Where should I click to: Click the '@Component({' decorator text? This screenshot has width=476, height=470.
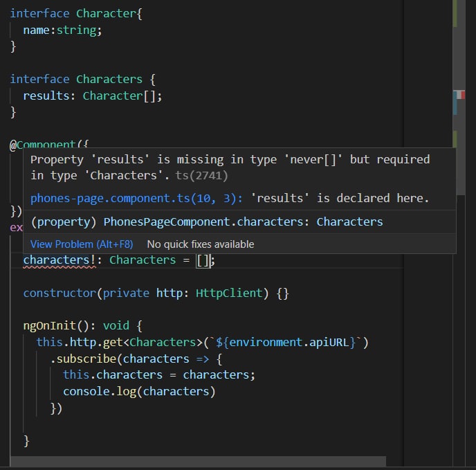tap(49, 144)
